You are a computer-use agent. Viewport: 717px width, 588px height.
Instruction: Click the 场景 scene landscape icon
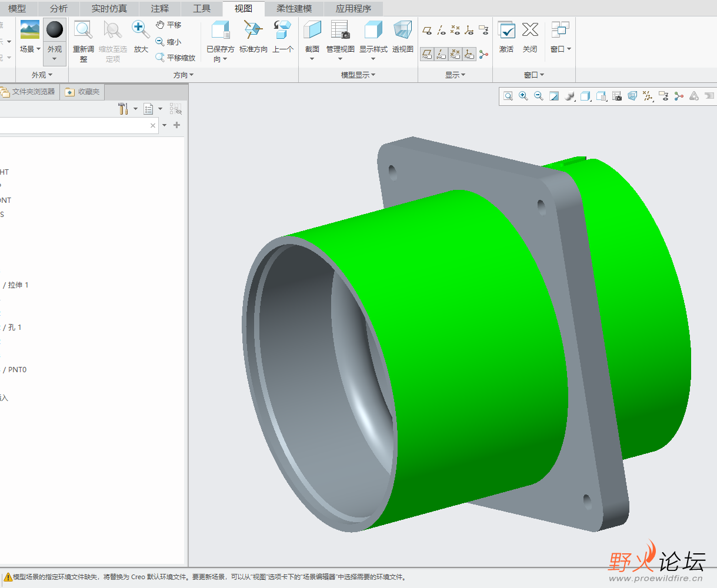29,29
